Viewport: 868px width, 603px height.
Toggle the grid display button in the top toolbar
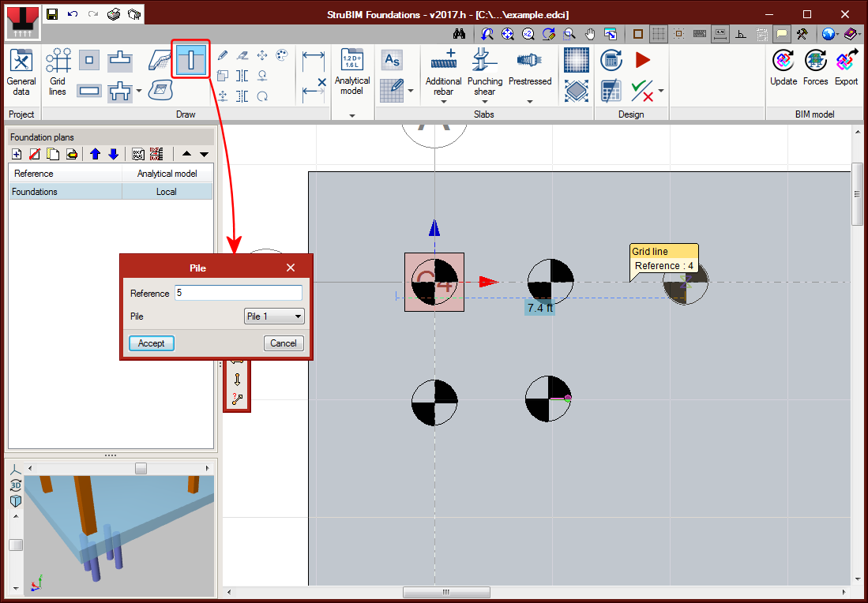pyautogui.click(x=658, y=34)
